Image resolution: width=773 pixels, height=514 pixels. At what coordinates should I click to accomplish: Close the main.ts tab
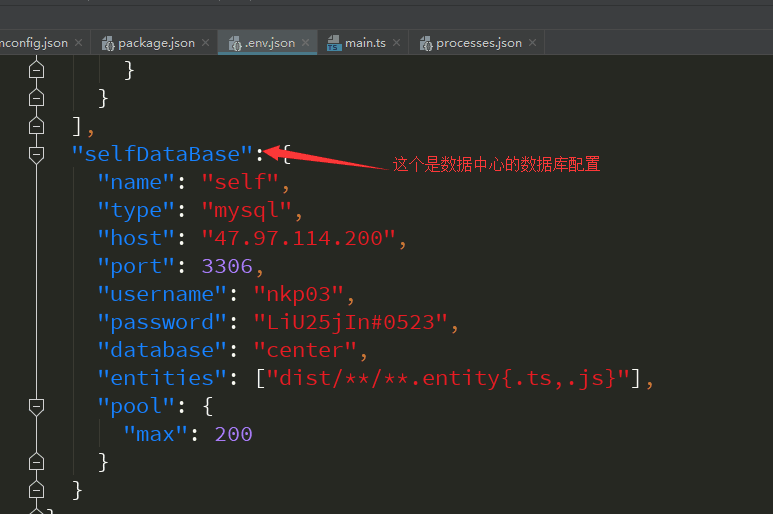(396, 43)
